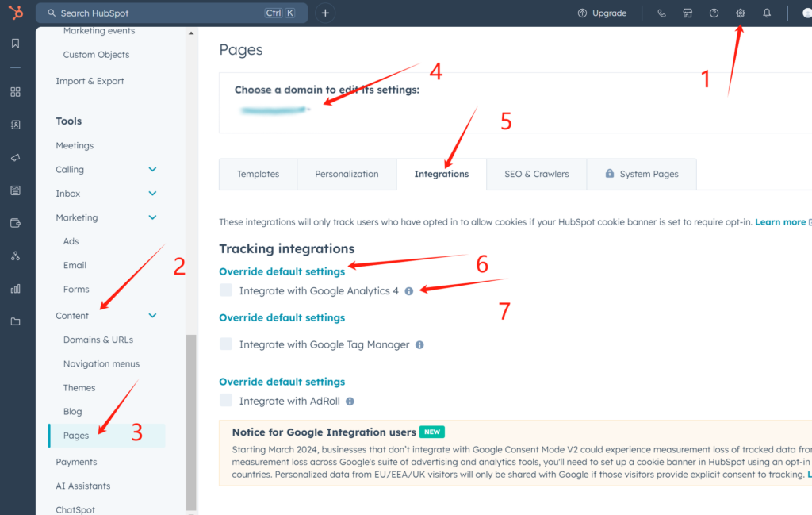The image size is (812, 515).
Task: Open the Personalization tab
Action: tap(347, 175)
